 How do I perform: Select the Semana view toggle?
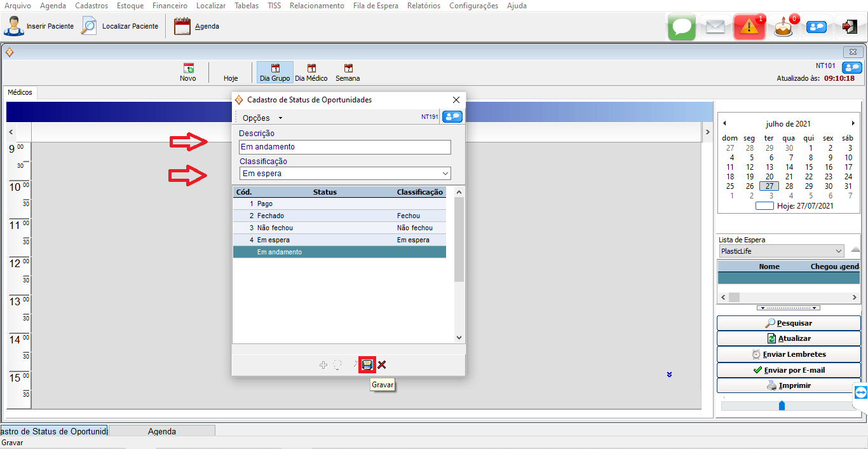tap(348, 73)
